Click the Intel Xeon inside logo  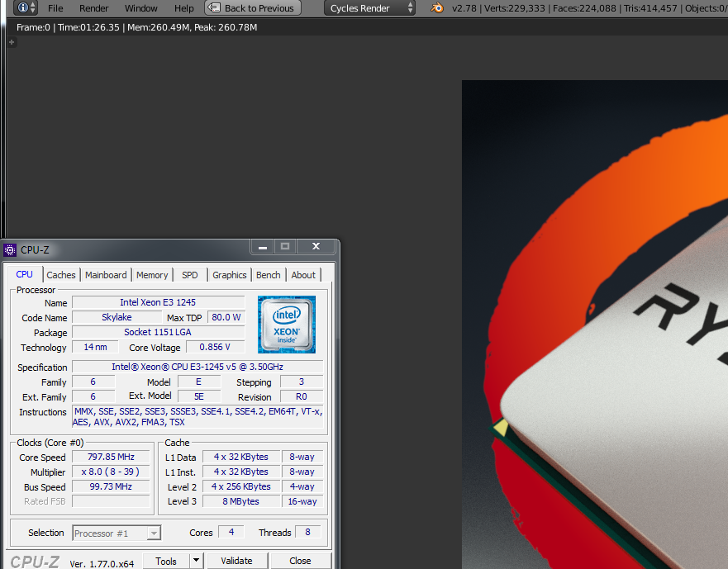point(287,325)
